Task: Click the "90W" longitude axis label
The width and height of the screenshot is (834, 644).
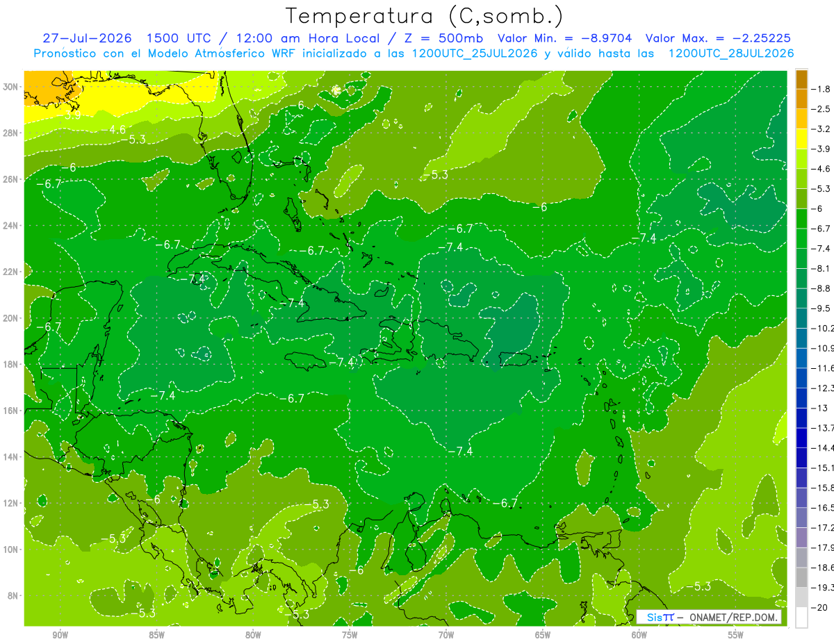Action: tap(60, 635)
